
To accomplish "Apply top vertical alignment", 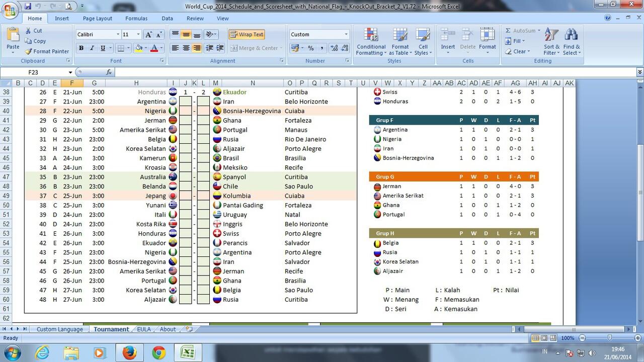I will (x=175, y=35).
